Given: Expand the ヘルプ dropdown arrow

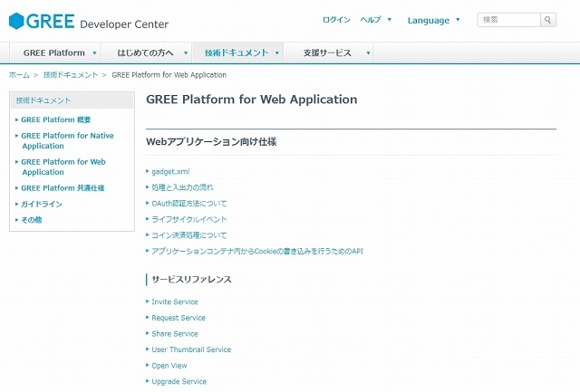Looking at the screenshot, I should (x=389, y=20).
